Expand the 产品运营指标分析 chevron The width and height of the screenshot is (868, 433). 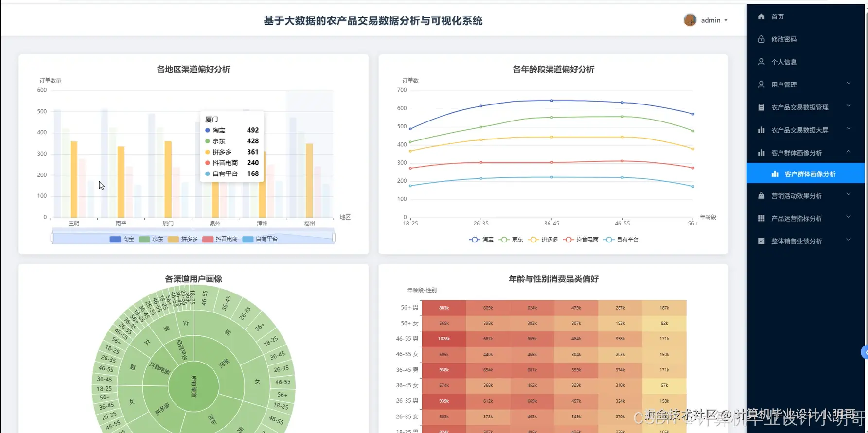pos(849,217)
